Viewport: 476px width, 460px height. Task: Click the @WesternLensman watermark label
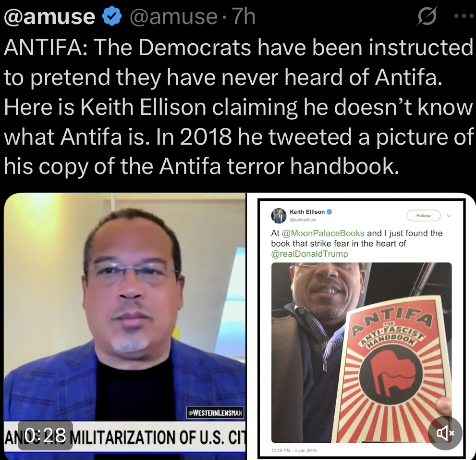pos(215,412)
